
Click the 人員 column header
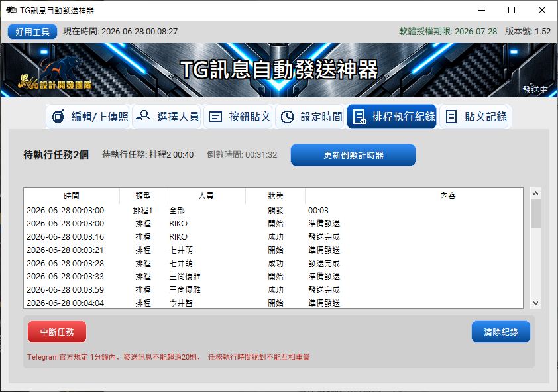pos(205,195)
